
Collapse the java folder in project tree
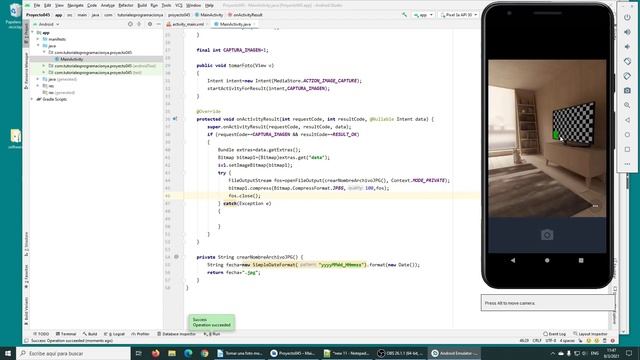coord(38,46)
